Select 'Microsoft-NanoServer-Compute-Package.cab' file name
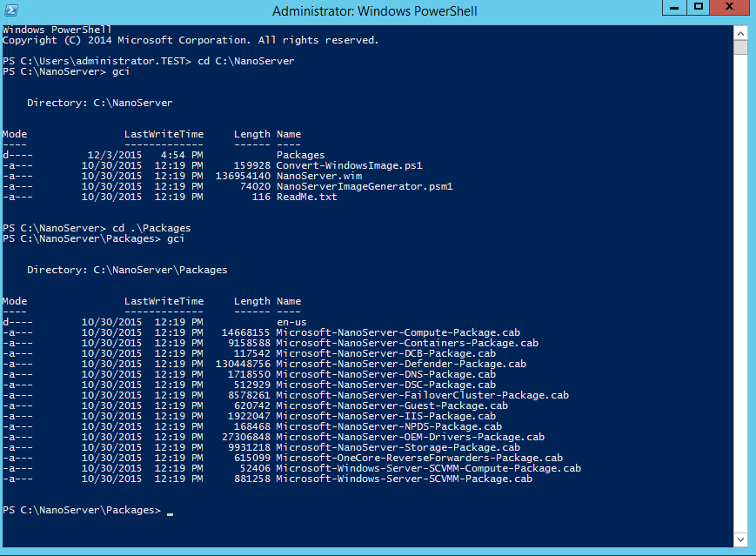This screenshot has height=556, width=756. click(398, 332)
